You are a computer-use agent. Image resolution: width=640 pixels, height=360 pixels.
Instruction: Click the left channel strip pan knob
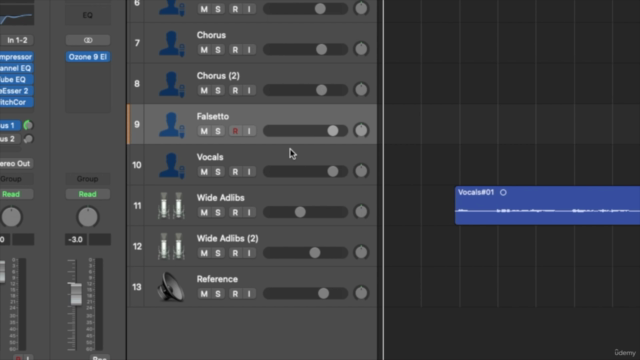tap(11, 217)
